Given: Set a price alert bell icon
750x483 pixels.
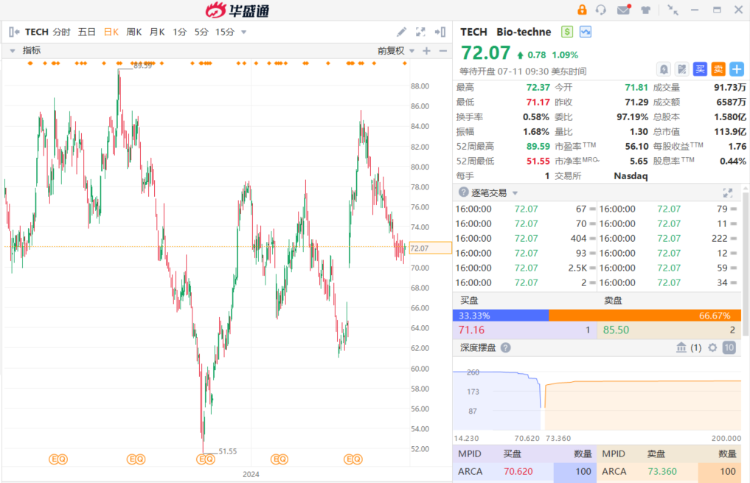Looking at the screenshot, I should click(664, 69).
